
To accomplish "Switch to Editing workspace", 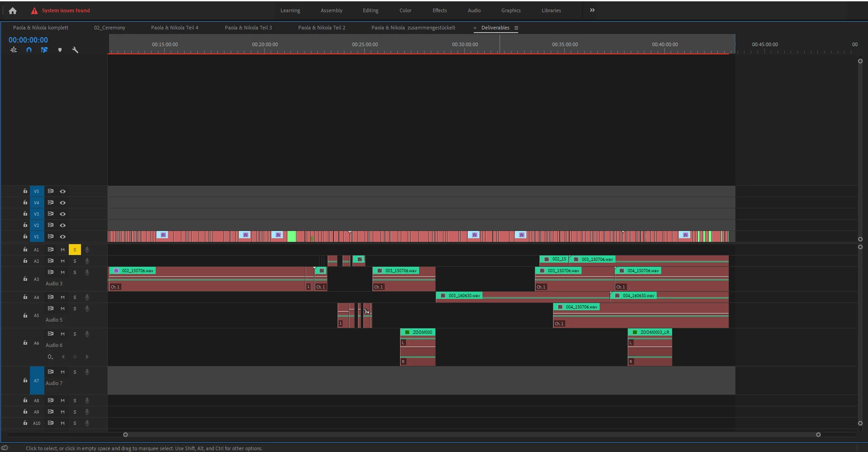I will coord(370,10).
